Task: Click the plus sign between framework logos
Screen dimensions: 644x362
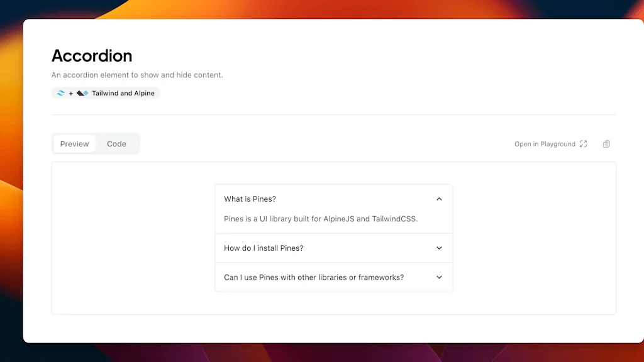Action: coord(71,93)
